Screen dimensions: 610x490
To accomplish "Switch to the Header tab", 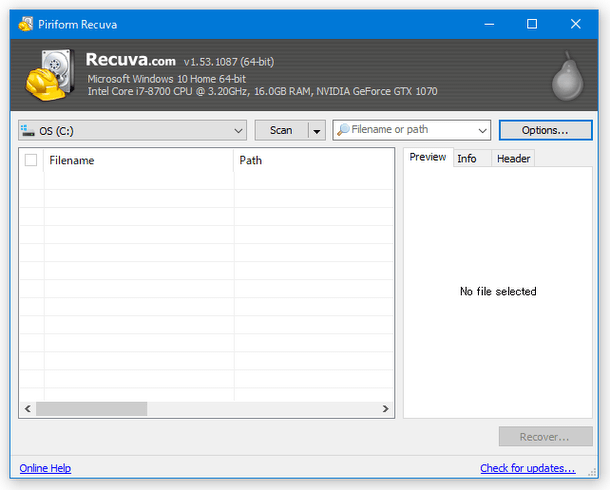I will click(514, 159).
